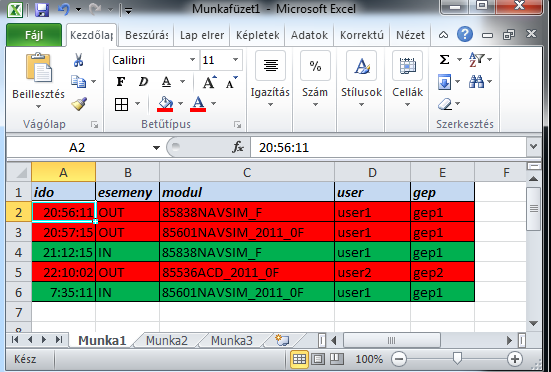Click the Name Box showing A2
The image size is (551, 372).
coord(77,148)
